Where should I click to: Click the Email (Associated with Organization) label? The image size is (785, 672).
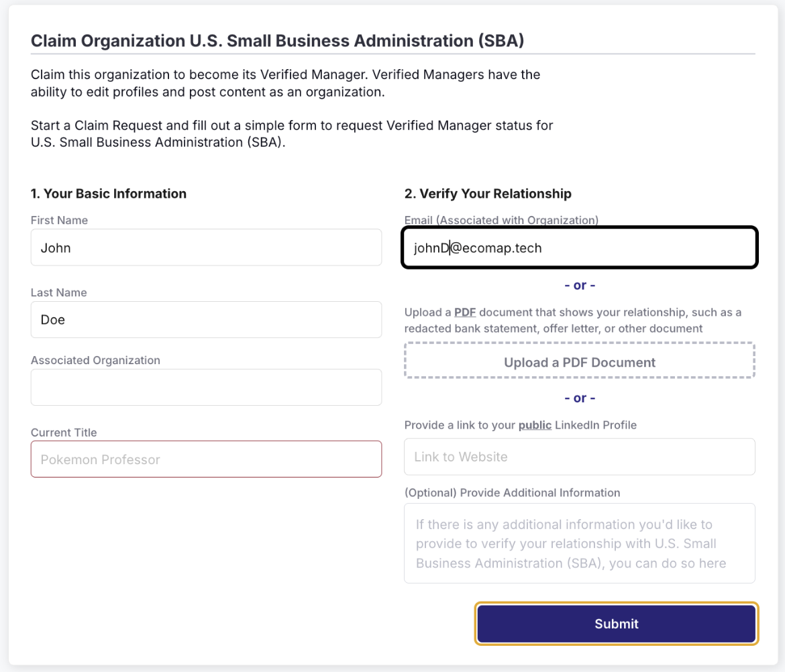point(501,220)
